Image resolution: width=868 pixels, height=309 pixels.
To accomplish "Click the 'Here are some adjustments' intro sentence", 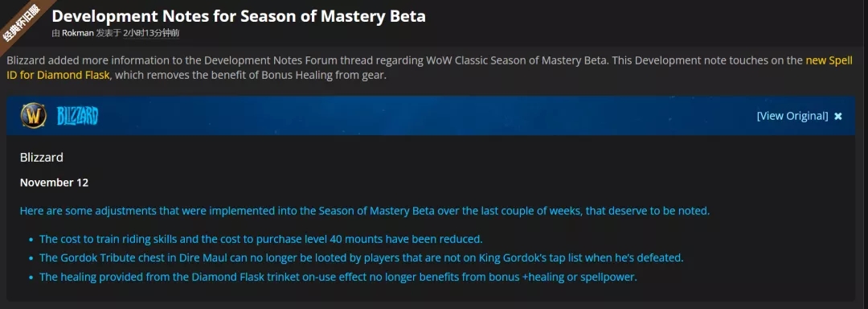I will 365,211.
